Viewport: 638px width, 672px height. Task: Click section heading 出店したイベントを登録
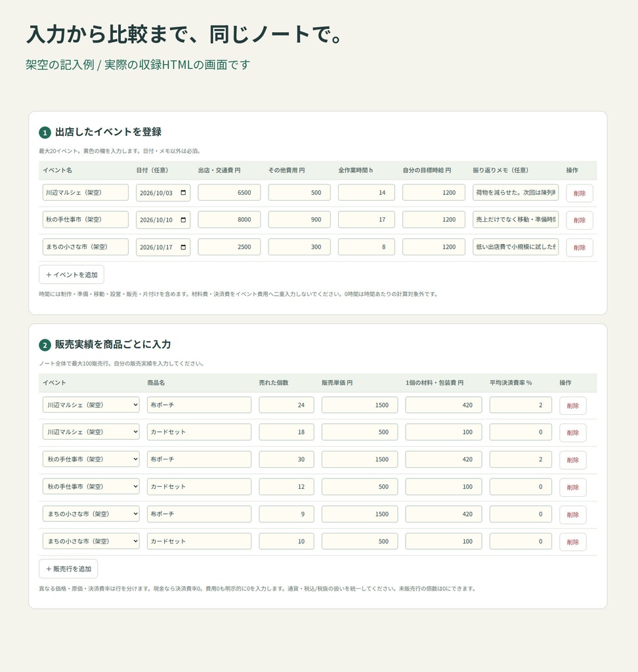[108, 132]
